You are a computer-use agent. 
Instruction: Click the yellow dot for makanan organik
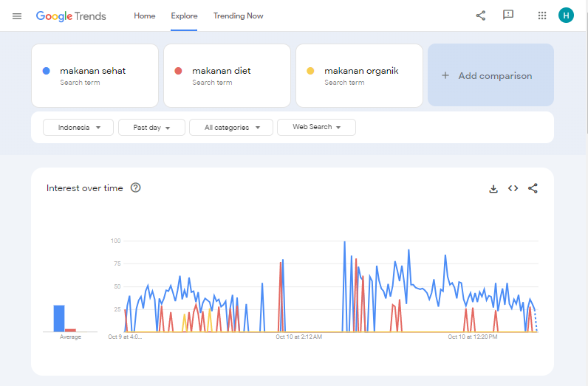tap(310, 71)
